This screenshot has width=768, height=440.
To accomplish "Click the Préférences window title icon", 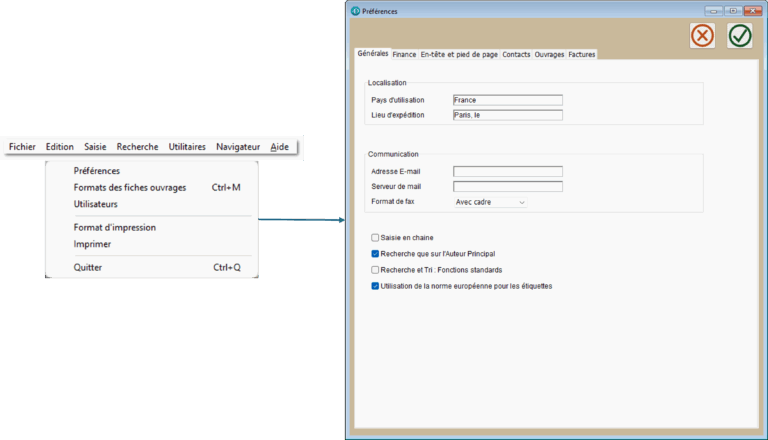I will point(355,10).
